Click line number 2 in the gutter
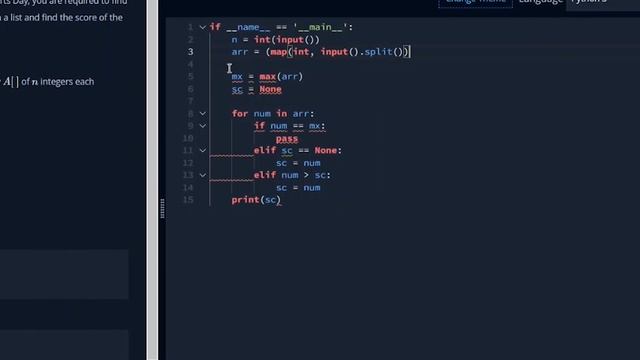The height and width of the screenshot is (360, 640). 190,40
